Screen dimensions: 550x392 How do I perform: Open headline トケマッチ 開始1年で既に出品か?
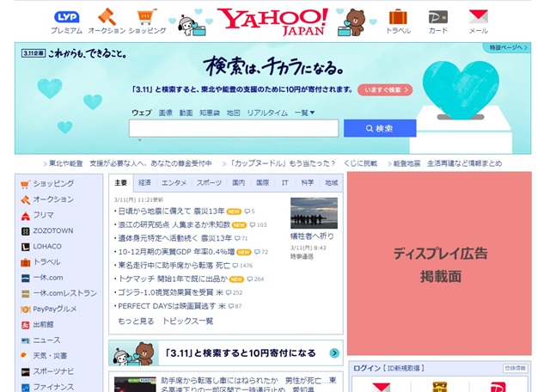173,279
